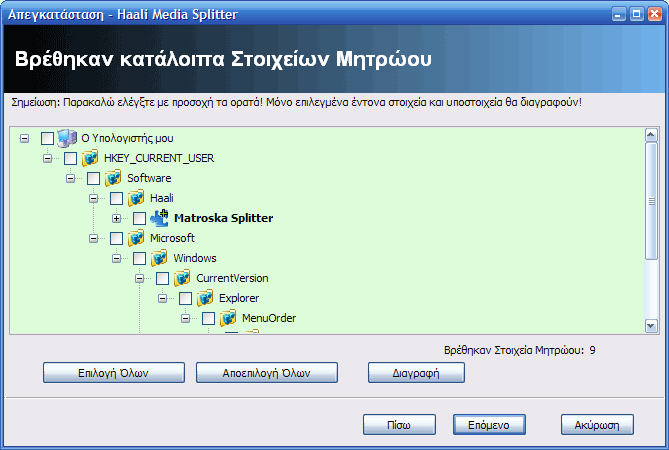The image size is (669, 450).
Task: Collapse the CurrentVersion node
Action: (x=140, y=279)
